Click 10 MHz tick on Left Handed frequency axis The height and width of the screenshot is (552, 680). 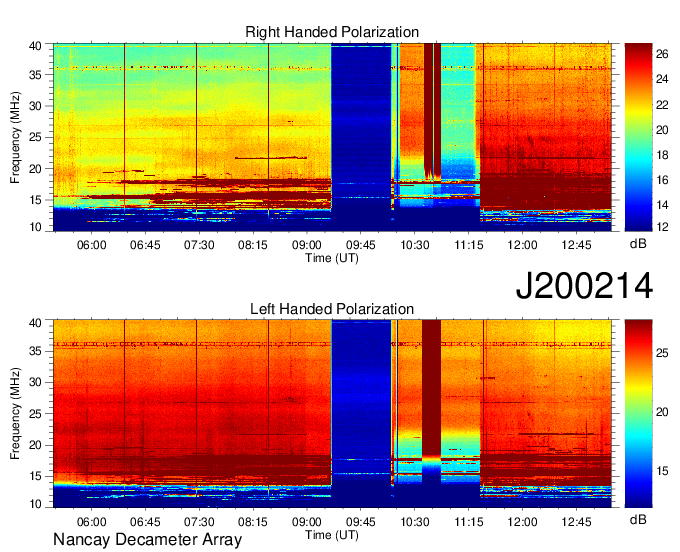click(35, 503)
